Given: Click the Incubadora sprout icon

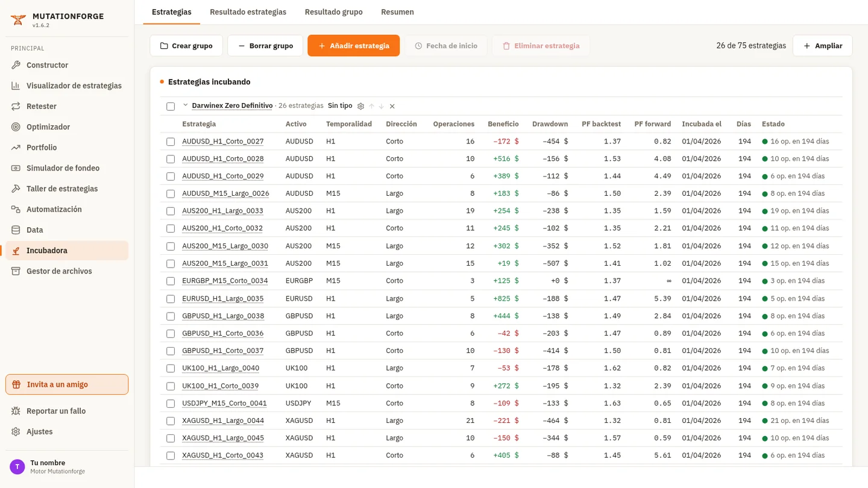Looking at the screenshot, I should coord(16,251).
